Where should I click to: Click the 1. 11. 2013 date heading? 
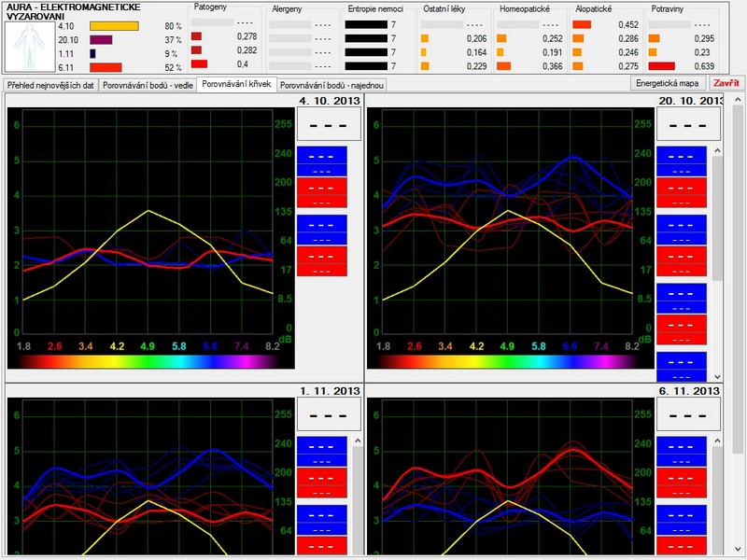point(330,391)
